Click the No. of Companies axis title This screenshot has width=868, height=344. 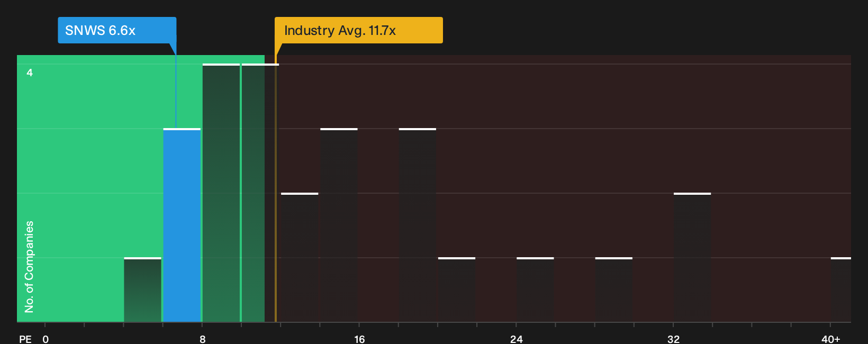click(29, 267)
